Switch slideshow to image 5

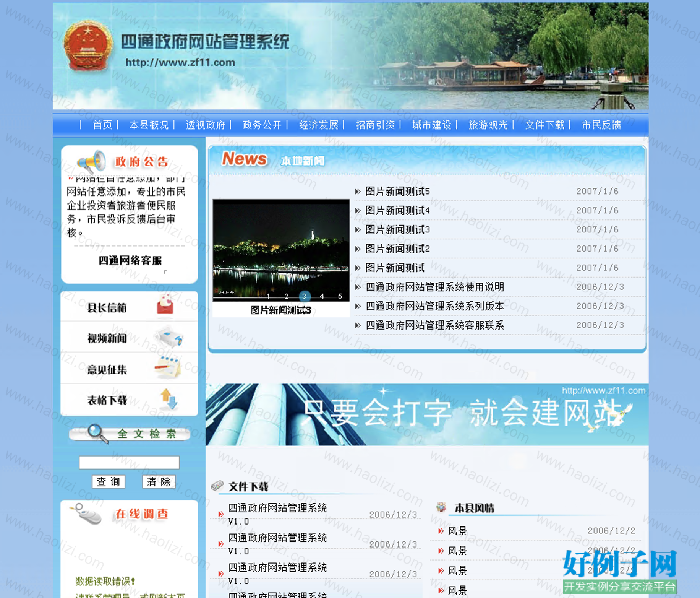340,296
